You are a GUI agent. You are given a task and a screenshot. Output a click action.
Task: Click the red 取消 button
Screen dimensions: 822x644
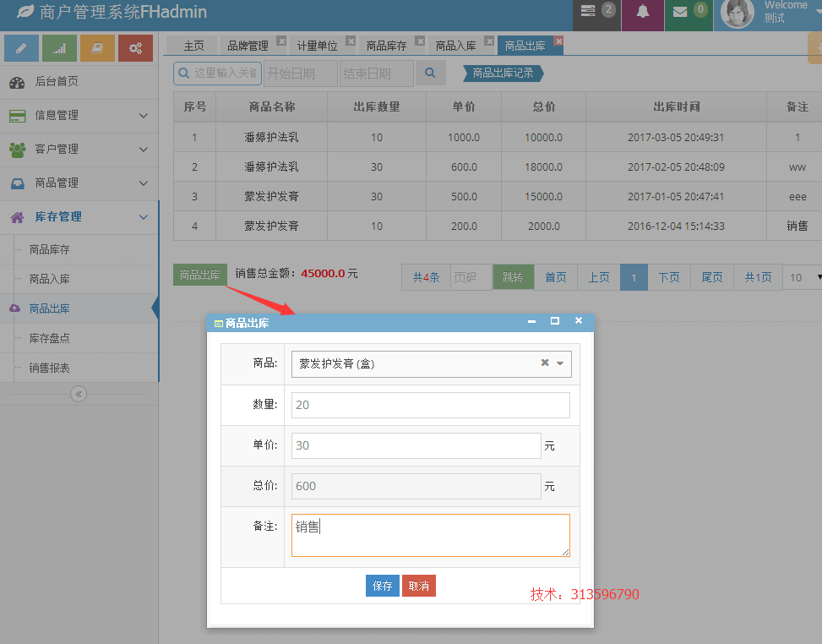[x=419, y=586]
